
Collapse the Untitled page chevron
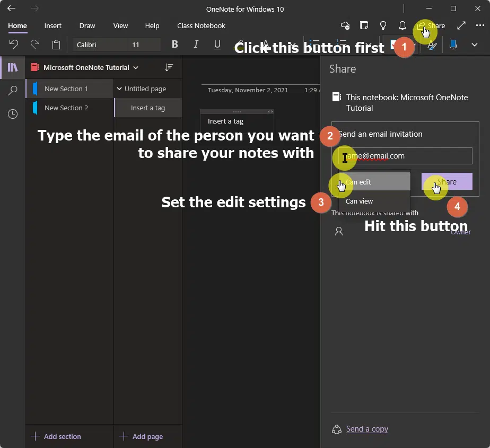tap(119, 89)
